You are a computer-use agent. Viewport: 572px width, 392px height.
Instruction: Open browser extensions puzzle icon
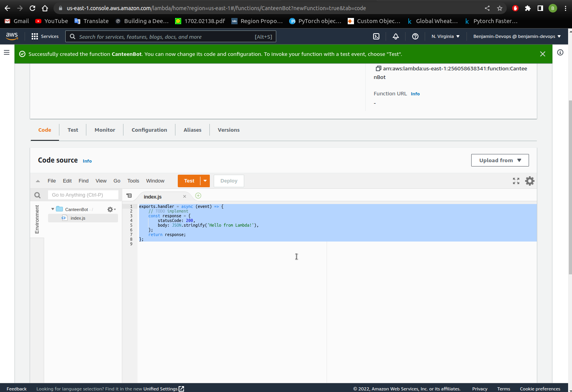528,8
